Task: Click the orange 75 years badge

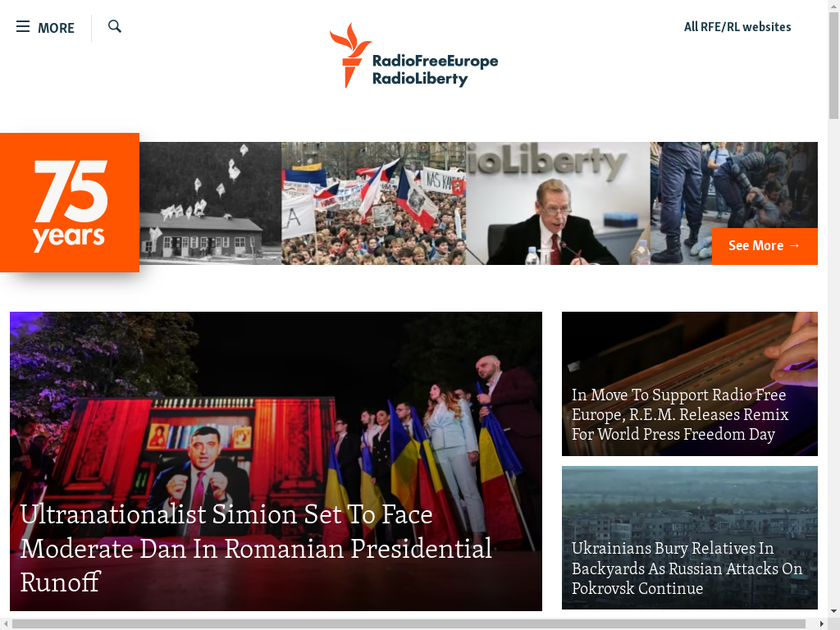Action: coord(70,203)
